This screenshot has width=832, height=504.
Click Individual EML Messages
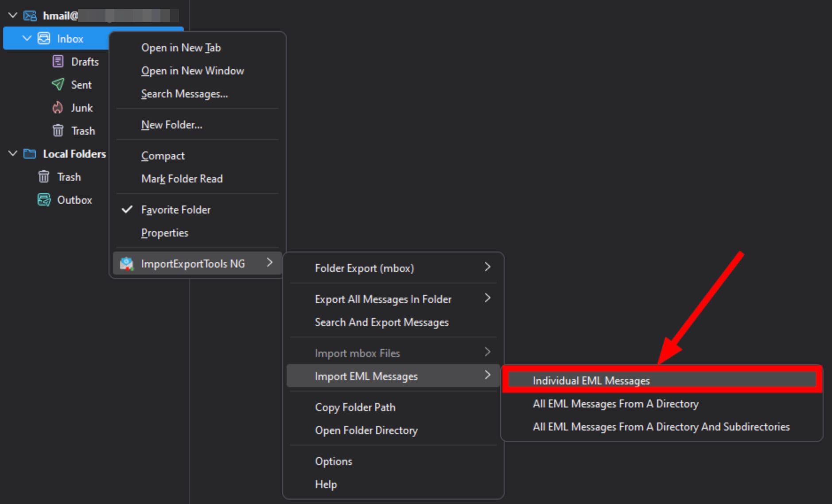coord(591,380)
